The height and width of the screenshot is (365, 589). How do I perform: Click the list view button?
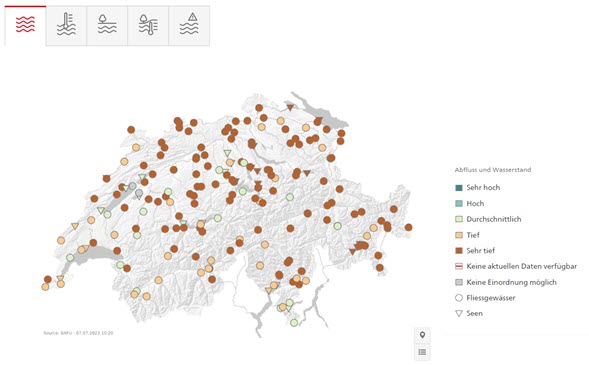click(x=422, y=352)
